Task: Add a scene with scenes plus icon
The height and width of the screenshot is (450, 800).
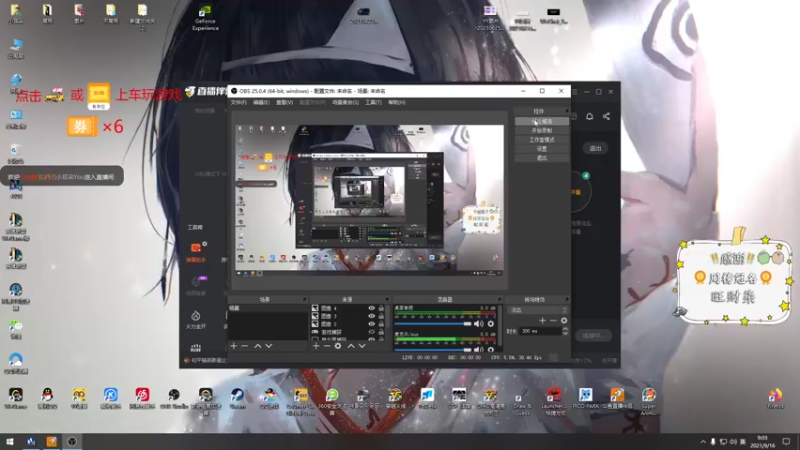Action: pos(234,346)
